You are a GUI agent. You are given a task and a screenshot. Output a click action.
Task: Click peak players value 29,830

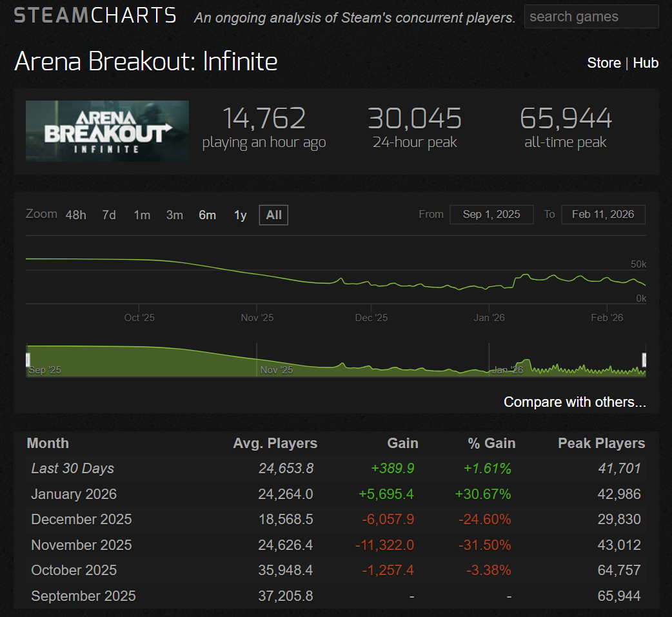coord(619,519)
